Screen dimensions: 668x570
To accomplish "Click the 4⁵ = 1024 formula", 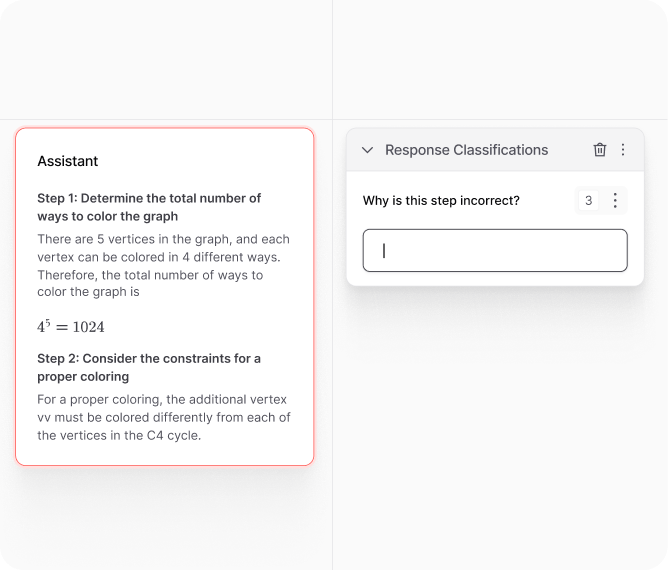I will 70,327.
